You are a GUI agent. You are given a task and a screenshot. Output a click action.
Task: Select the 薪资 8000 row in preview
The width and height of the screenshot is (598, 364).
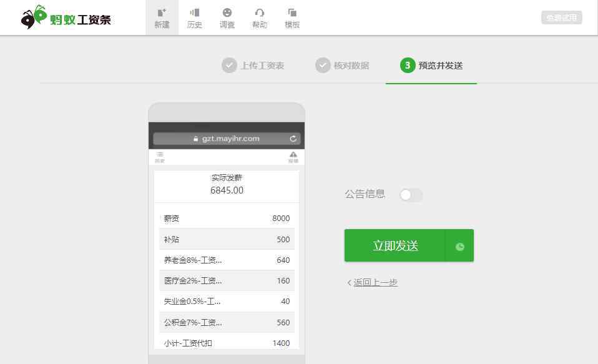click(x=227, y=219)
